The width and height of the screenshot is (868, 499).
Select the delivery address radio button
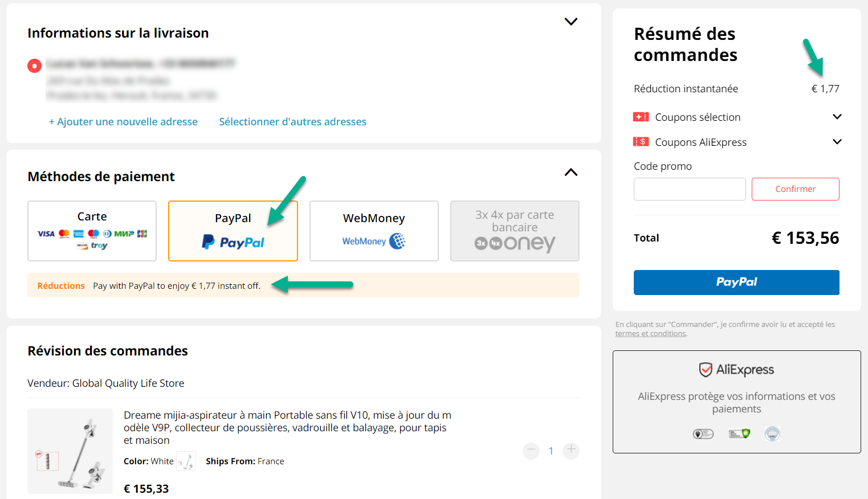point(35,66)
